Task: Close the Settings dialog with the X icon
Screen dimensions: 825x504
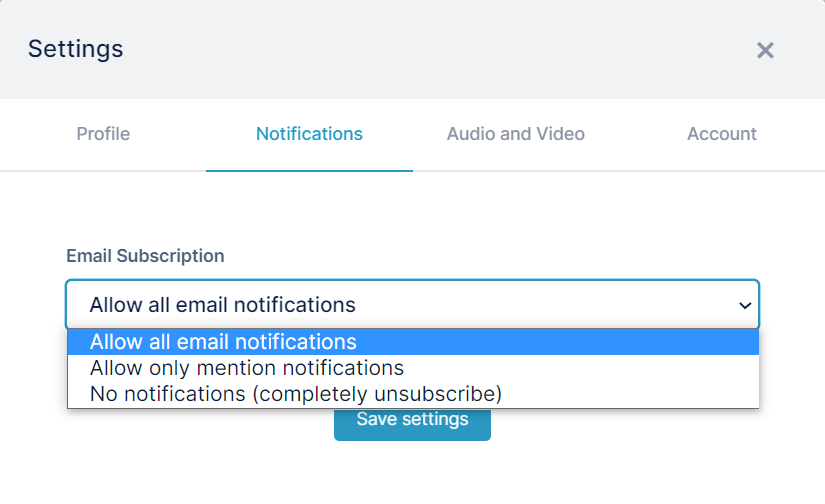Action: coord(765,51)
